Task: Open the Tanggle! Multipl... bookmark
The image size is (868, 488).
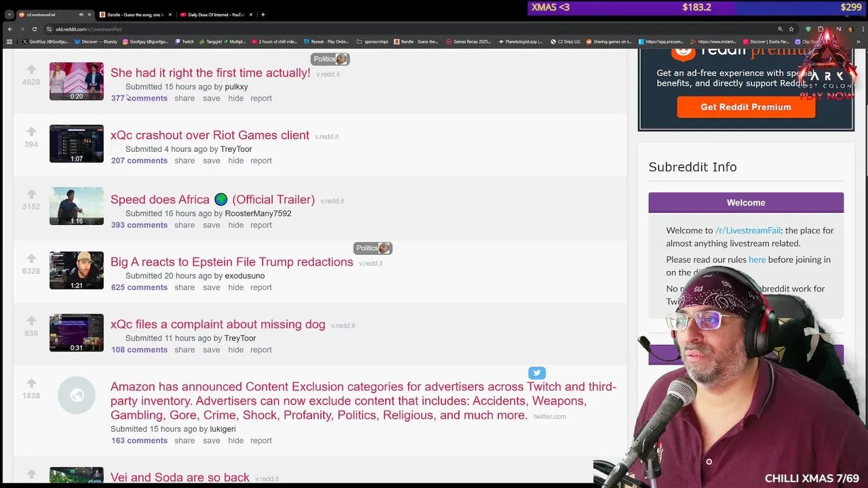Action: 223,41
